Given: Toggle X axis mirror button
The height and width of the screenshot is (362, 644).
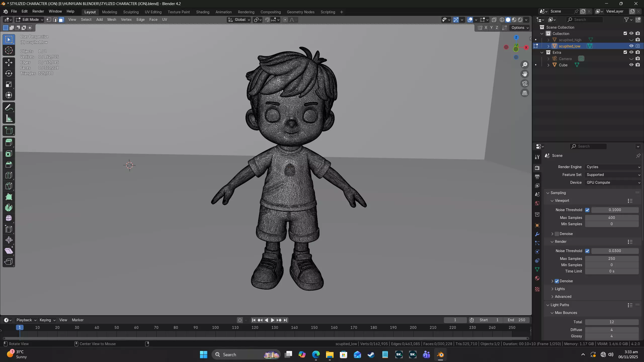Looking at the screenshot, I should (486, 28).
